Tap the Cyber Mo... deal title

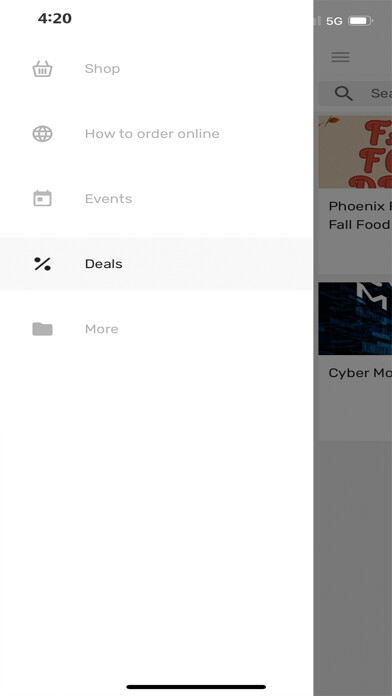click(360, 372)
